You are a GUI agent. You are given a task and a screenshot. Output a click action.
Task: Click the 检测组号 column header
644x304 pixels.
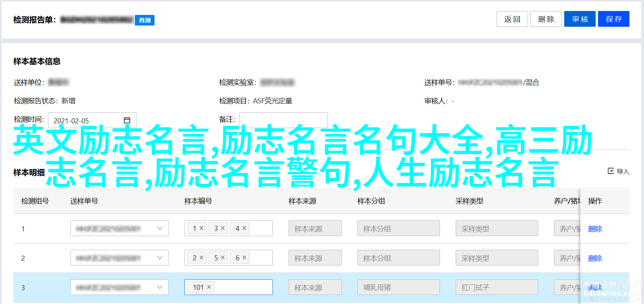[x=35, y=201]
